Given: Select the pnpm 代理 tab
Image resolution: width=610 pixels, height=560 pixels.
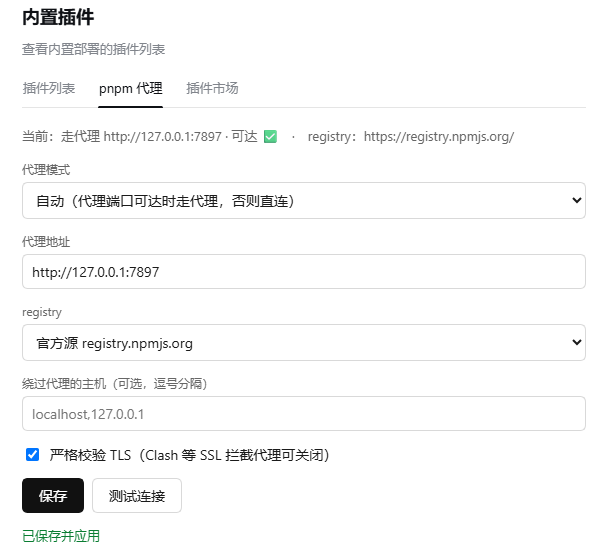Looking at the screenshot, I should [x=130, y=88].
